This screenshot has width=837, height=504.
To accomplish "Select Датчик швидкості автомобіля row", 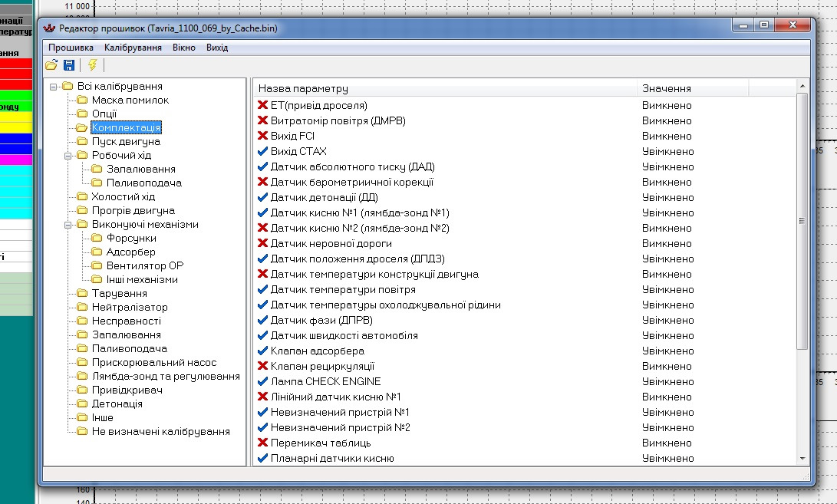I will [x=526, y=335].
